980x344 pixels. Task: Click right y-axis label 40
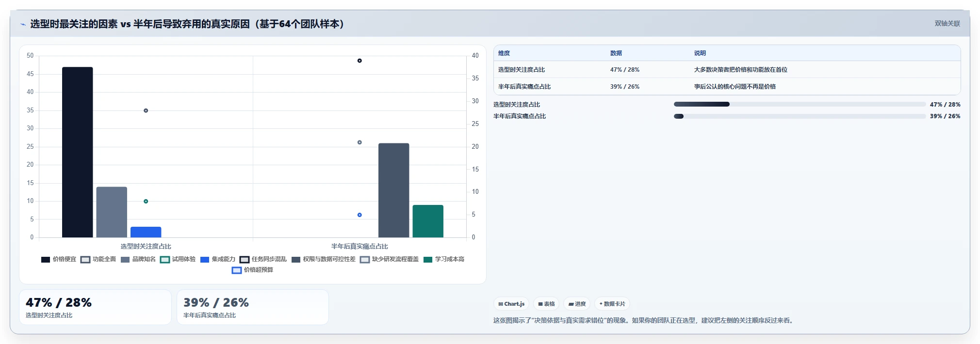(x=475, y=56)
